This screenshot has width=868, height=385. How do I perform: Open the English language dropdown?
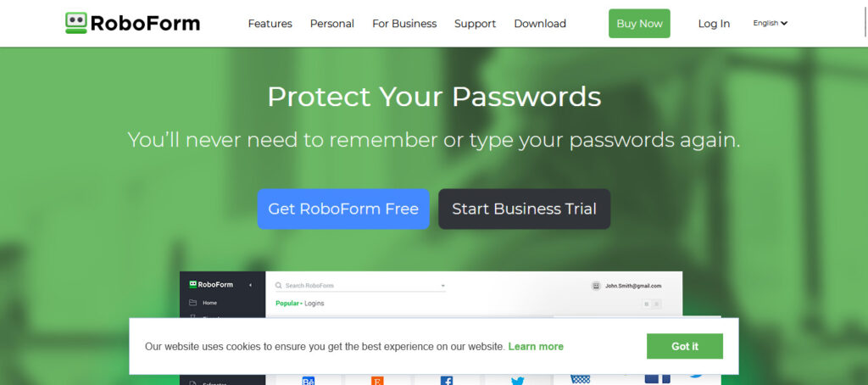tap(770, 23)
